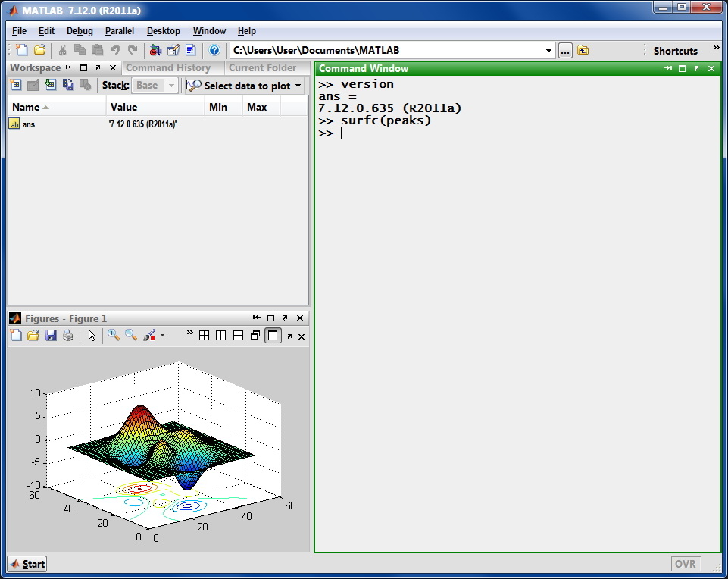
Task: Switch figures to tiled grid layout
Action: point(204,336)
